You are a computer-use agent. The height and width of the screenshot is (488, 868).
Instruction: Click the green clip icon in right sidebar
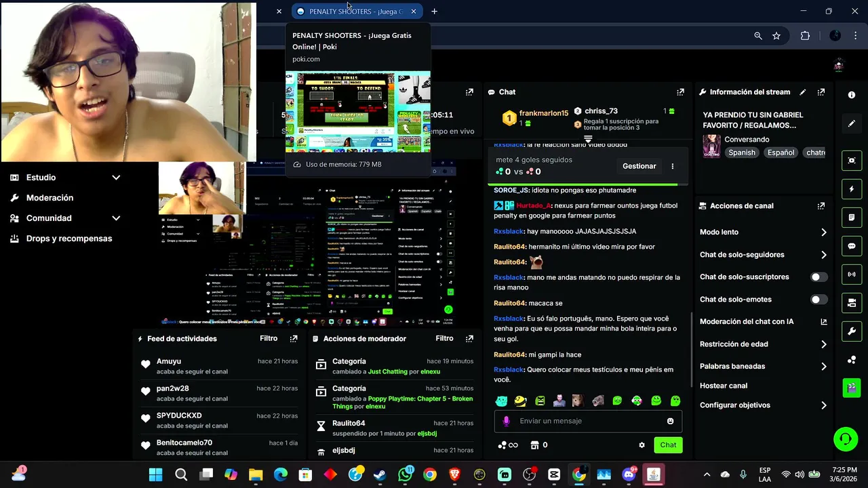point(852,388)
